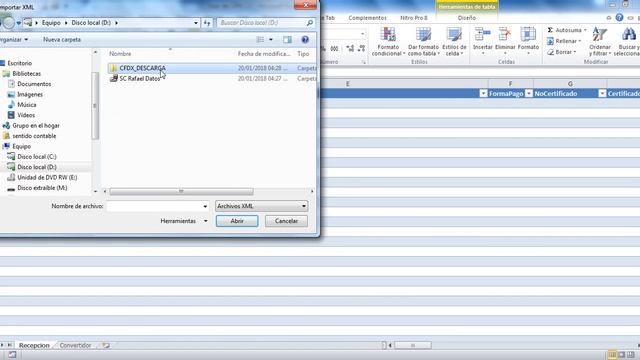Click the Abrir button
640x360 pixels.
click(237, 221)
